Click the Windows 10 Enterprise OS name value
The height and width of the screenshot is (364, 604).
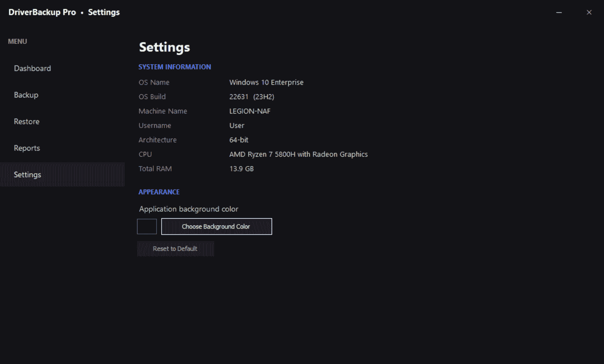pos(266,82)
